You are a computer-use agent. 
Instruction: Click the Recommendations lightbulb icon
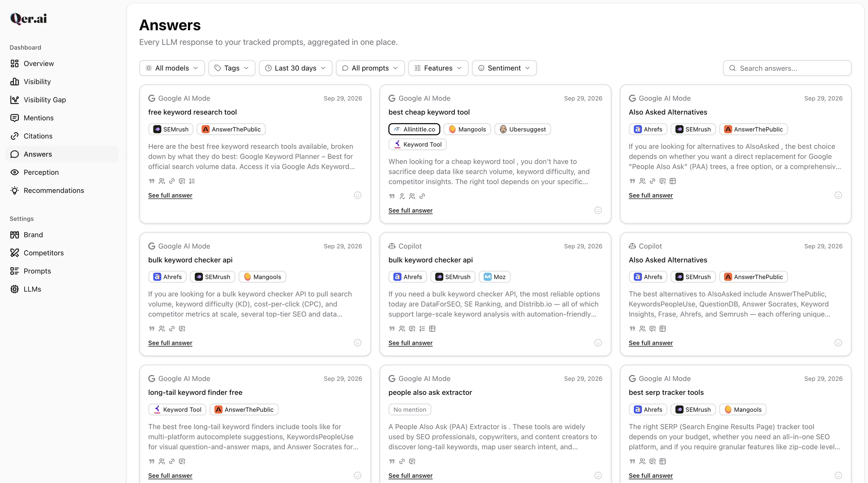(14, 190)
